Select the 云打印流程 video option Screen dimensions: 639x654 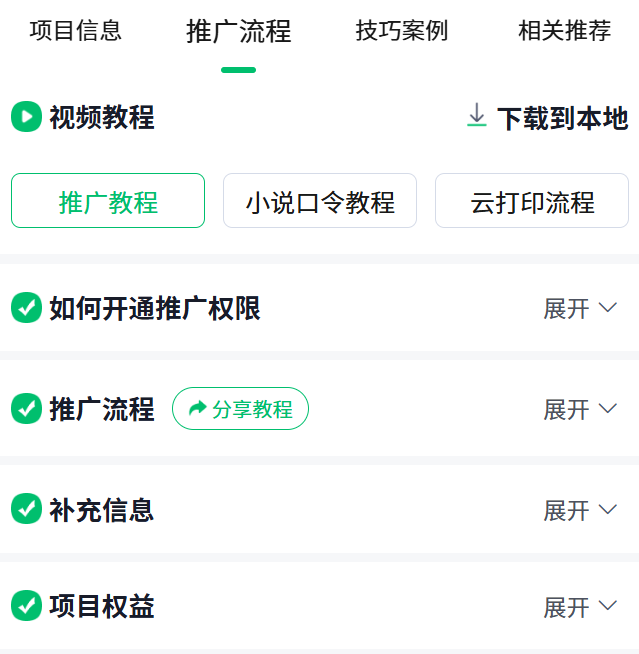(532, 201)
